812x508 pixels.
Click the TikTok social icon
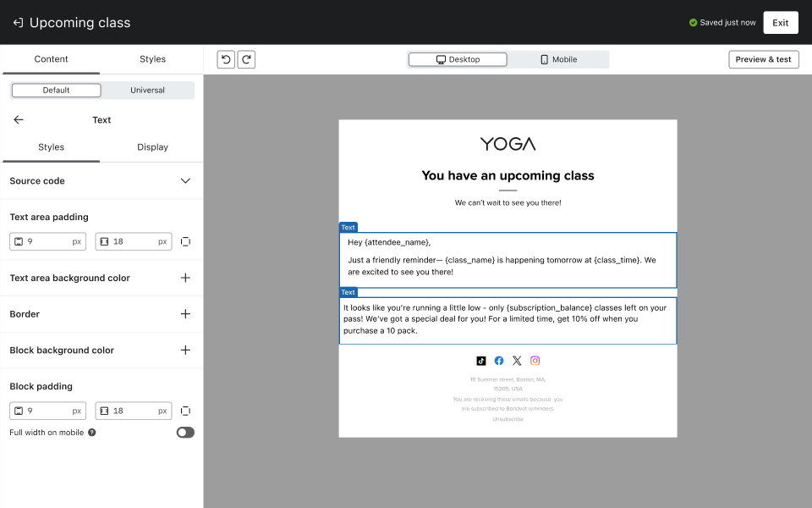pos(481,361)
